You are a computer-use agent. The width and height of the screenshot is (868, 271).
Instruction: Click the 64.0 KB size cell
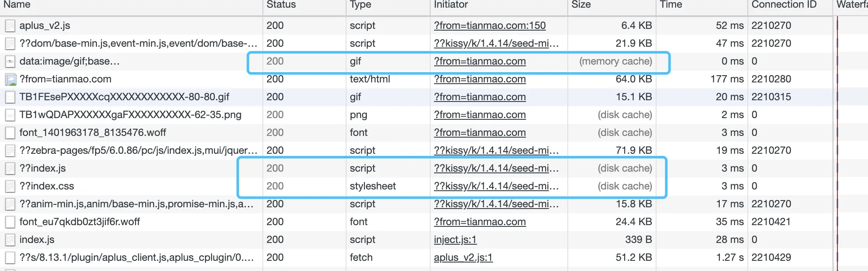(634, 79)
